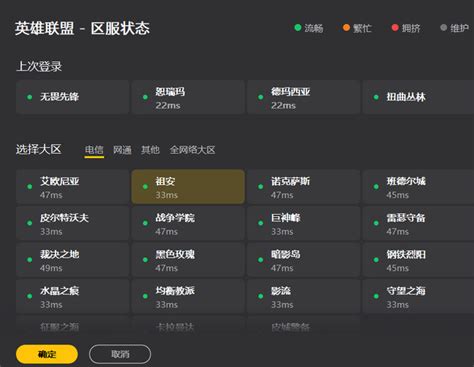474x367 pixels.
Task: Choose the 无畏先锋 recent server
Action: coord(72,97)
